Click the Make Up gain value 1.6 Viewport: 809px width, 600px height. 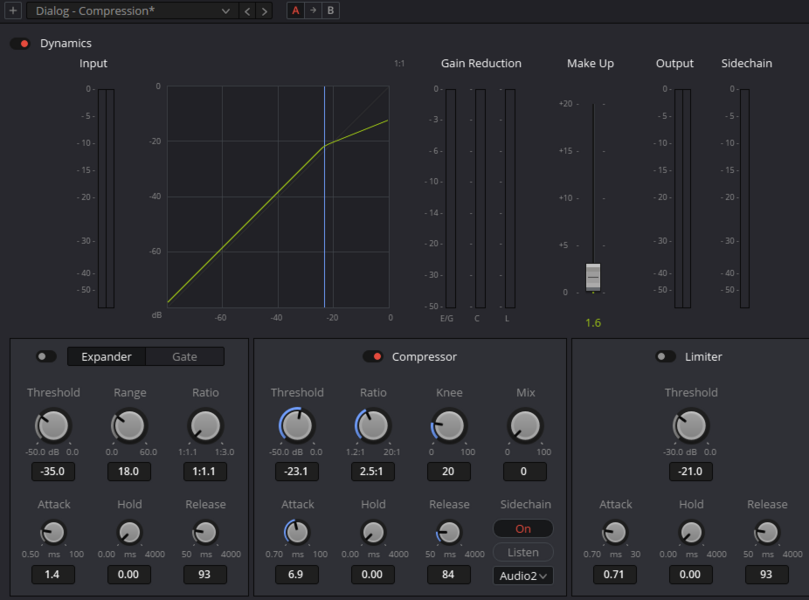pyautogui.click(x=593, y=323)
